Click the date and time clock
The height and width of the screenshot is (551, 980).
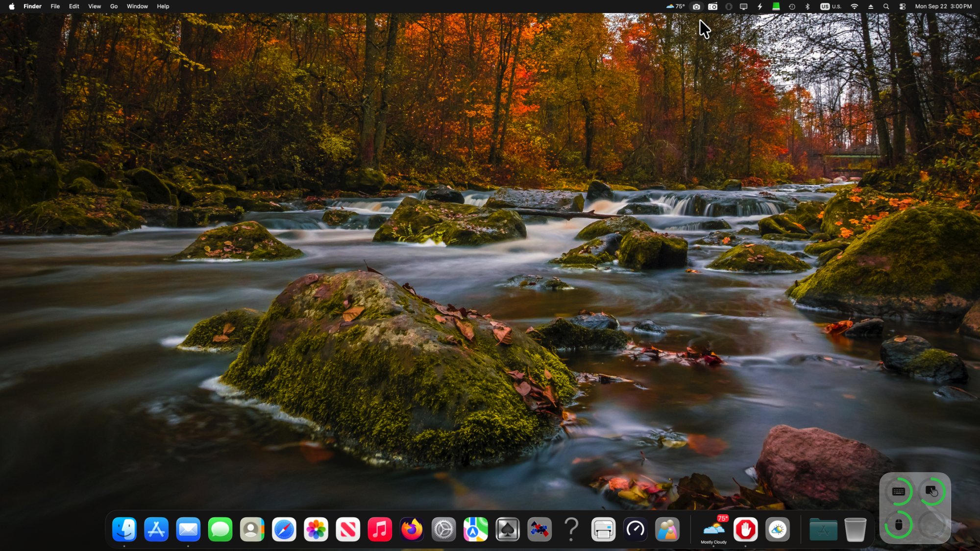[x=943, y=6]
